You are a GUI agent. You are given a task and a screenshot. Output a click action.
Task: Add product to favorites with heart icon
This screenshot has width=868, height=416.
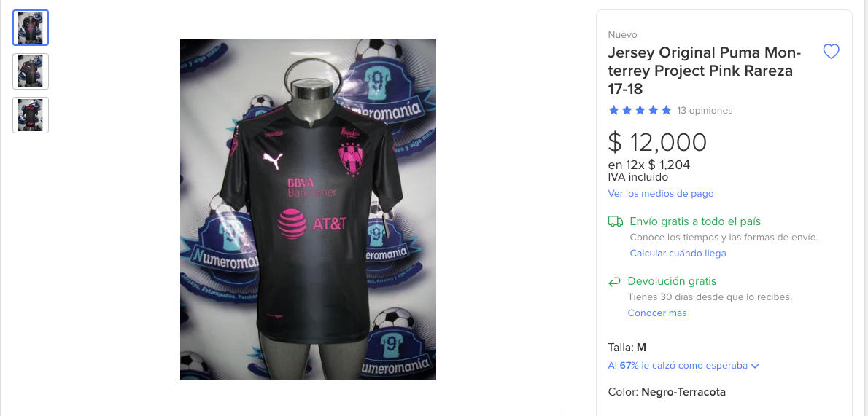tap(831, 52)
